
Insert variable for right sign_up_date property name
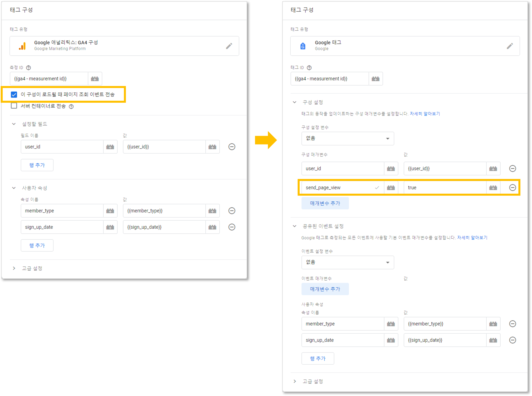pos(391,340)
